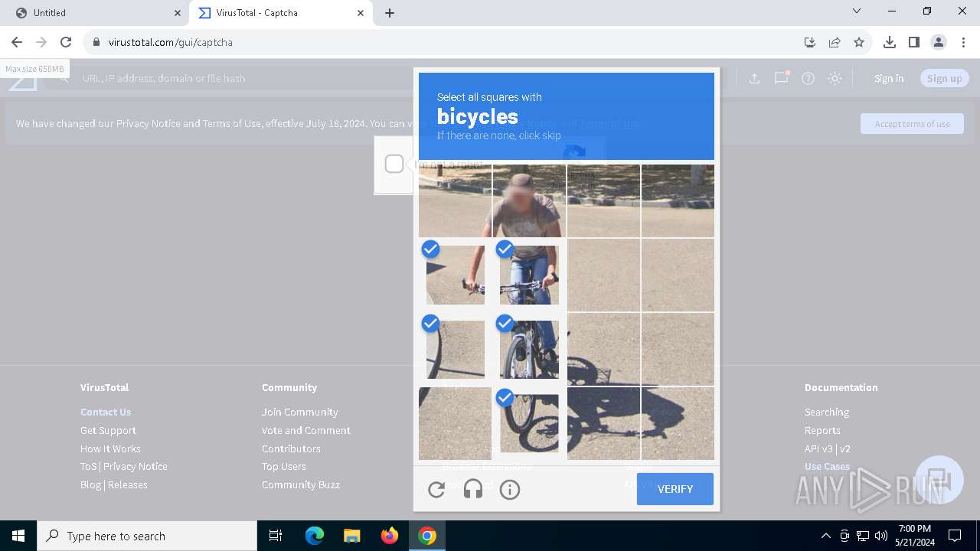
Task: Reload the browser page
Action: pos(66,42)
